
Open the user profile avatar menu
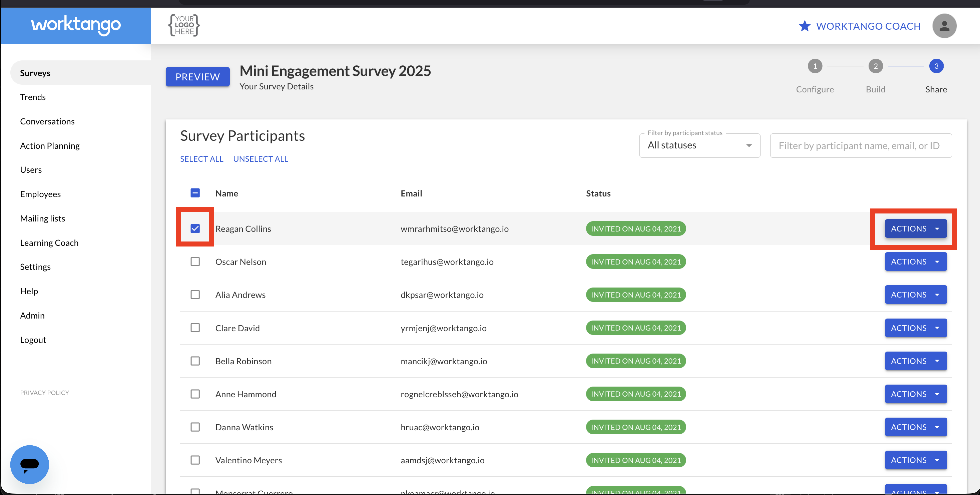pyautogui.click(x=944, y=26)
